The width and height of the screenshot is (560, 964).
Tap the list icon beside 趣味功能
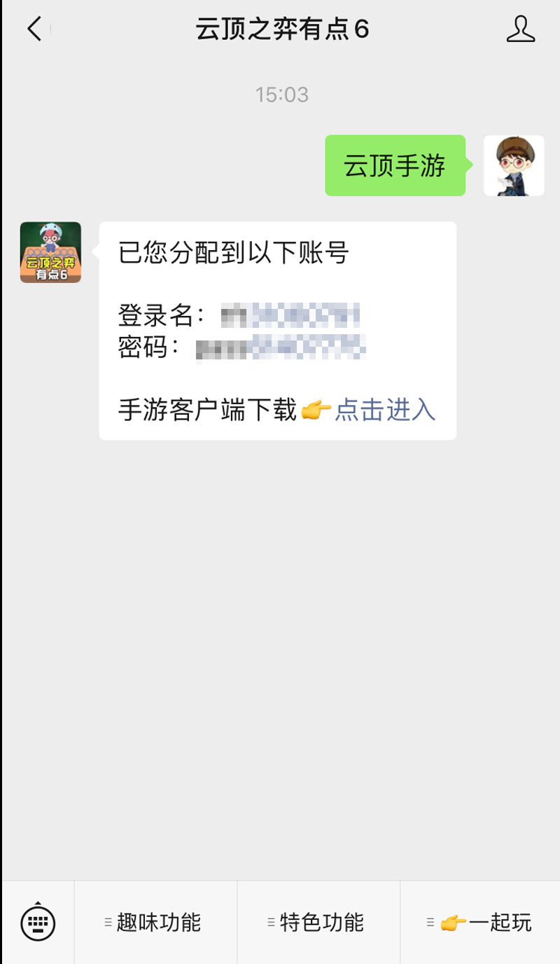click(108, 923)
